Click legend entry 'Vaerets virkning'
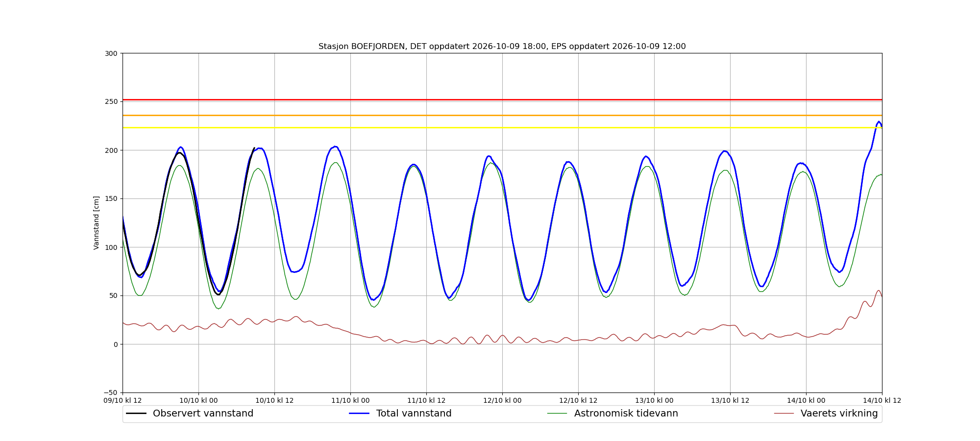Viewport: 980px width, 441px height. [x=839, y=414]
